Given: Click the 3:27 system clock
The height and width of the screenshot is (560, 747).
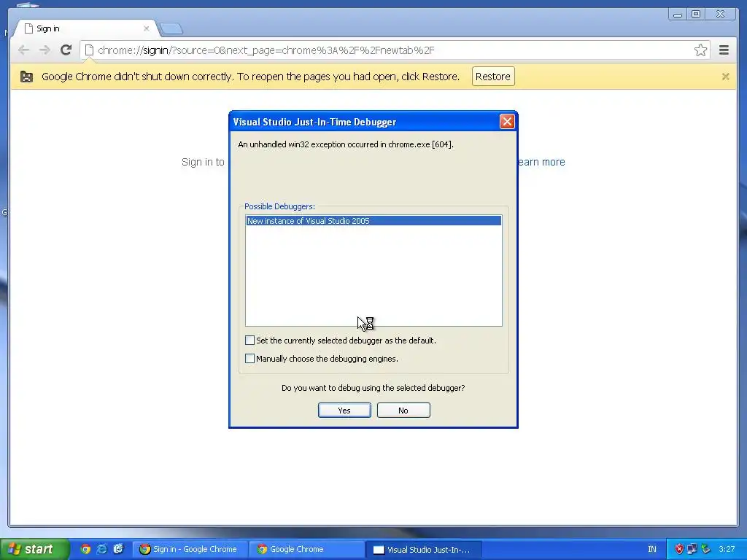Looking at the screenshot, I should point(727,549).
